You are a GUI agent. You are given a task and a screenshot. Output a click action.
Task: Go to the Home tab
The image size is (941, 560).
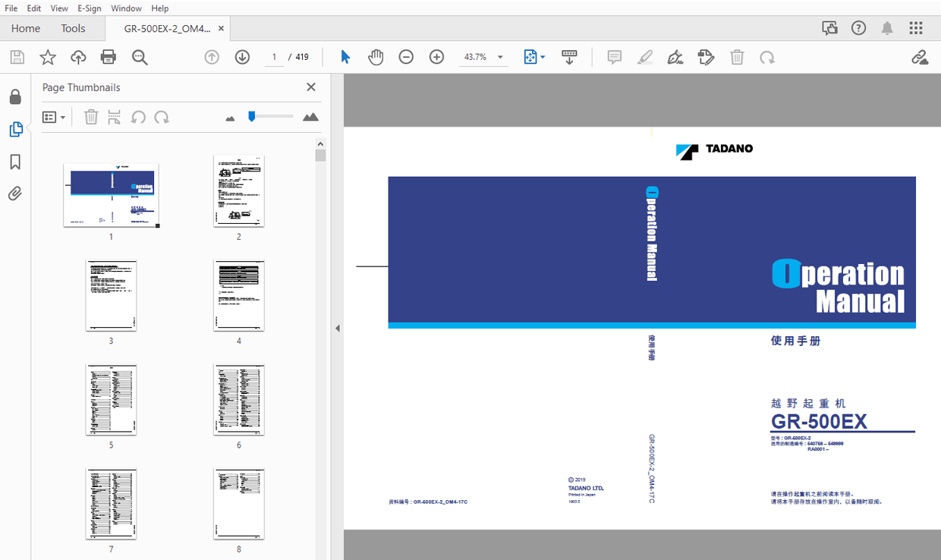click(x=26, y=28)
